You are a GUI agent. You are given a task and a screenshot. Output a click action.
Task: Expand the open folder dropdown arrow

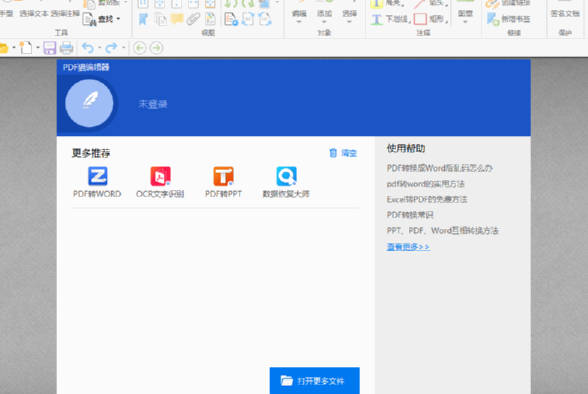[14, 48]
